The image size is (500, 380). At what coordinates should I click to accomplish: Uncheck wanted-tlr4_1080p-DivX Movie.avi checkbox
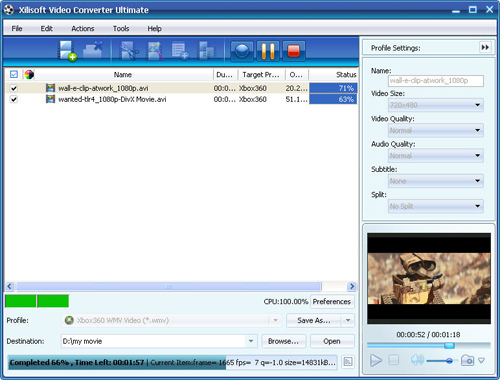pos(14,99)
